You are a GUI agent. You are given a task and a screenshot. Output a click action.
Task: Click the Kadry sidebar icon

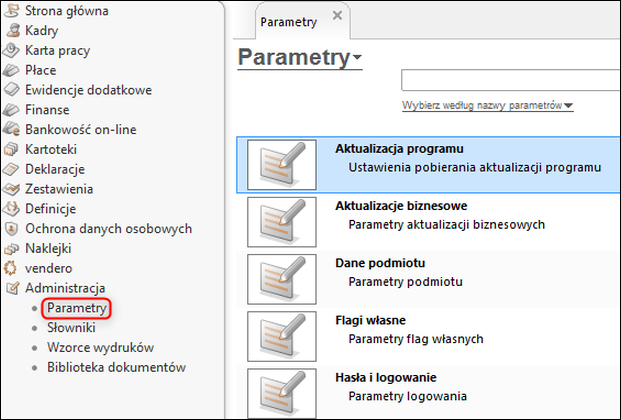pyautogui.click(x=11, y=31)
